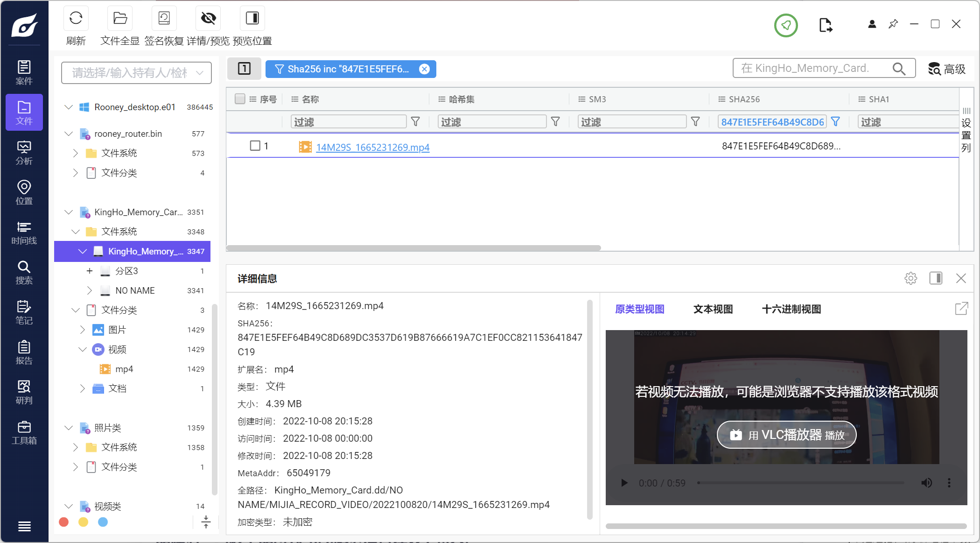Click the export file icon in title bar
The height and width of the screenshot is (543, 980).
[x=826, y=25]
